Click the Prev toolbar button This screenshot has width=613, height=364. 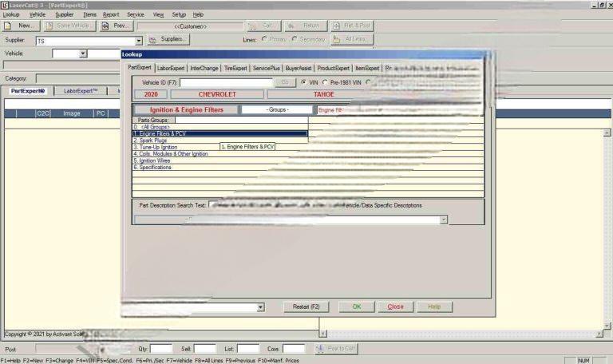[116, 26]
